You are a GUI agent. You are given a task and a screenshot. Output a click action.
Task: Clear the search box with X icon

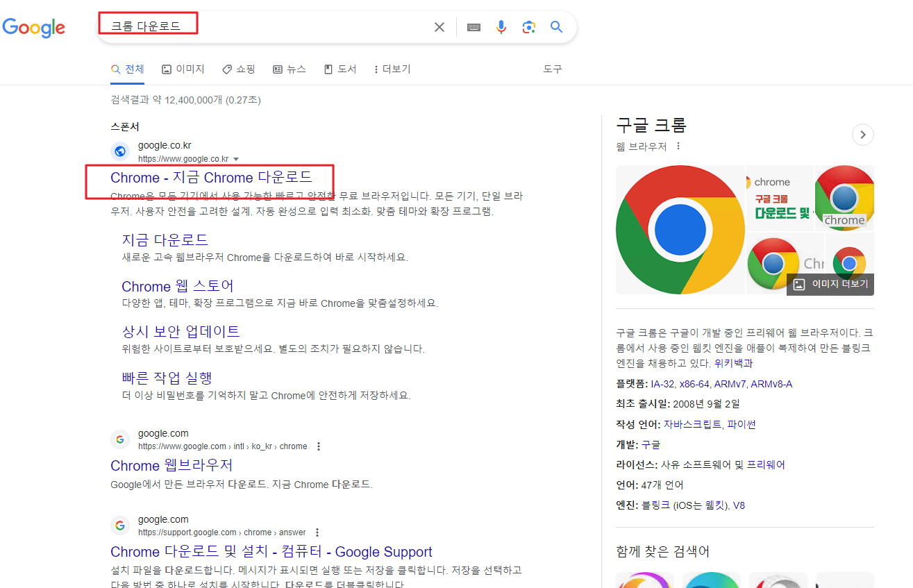pos(439,27)
